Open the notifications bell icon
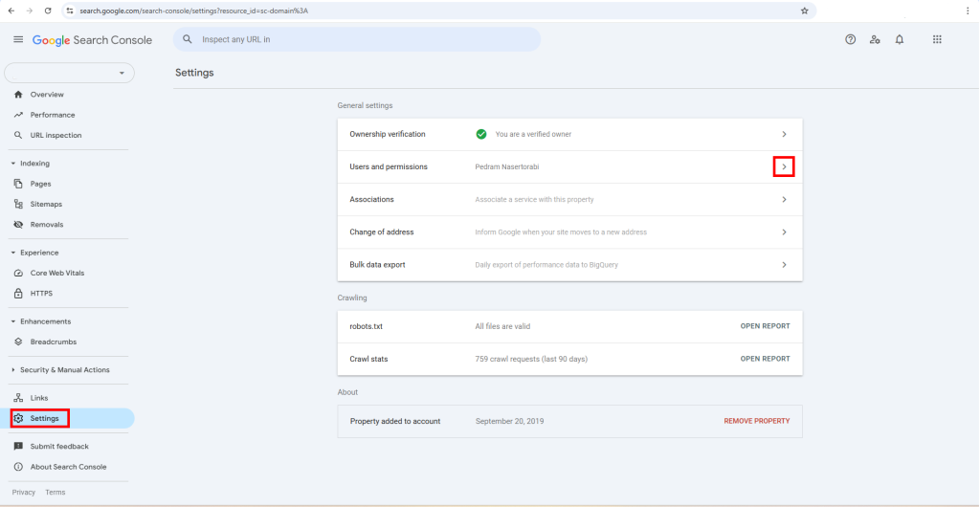The image size is (980, 507). coord(900,39)
